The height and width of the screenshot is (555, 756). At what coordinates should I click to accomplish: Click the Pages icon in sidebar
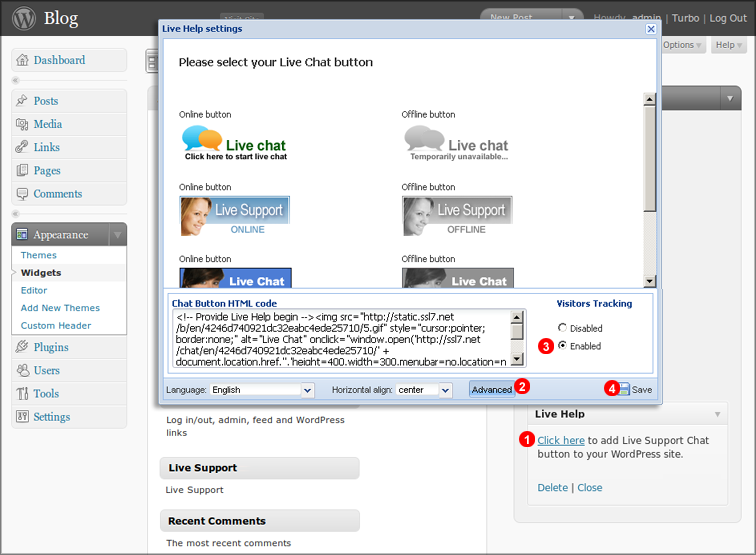pyautogui.click(x=22, y=170)
